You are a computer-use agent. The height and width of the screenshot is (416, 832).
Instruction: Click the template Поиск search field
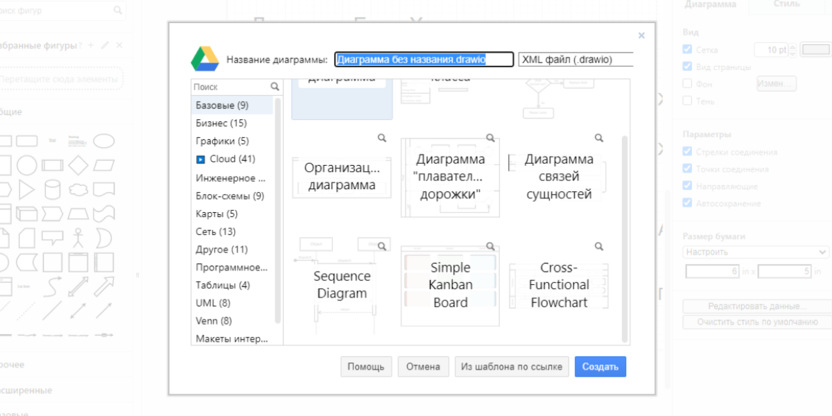[231, 86]
